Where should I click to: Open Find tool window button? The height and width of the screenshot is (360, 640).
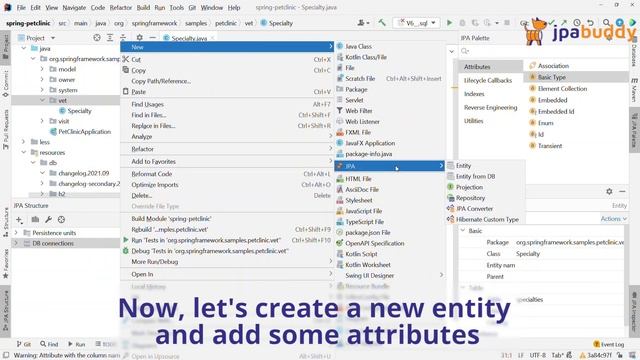point(49,344)
